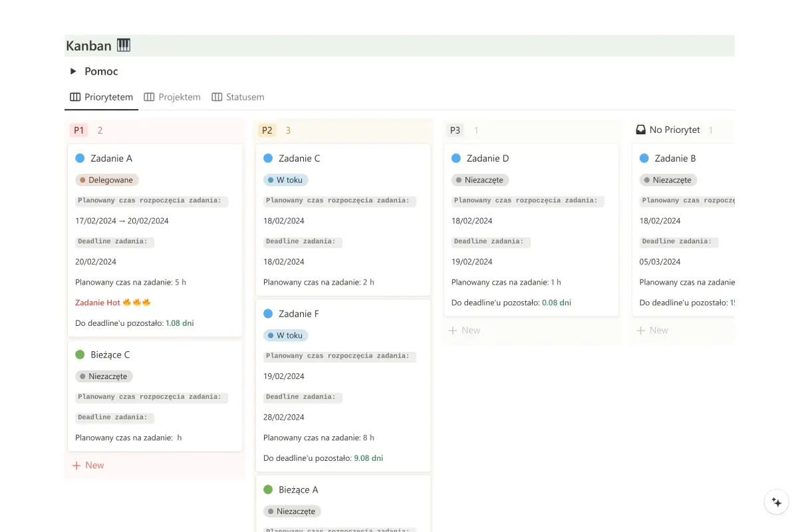Switch to the Projektem tab
This screenshot has height=532, width=798.
tap(179, 96)
